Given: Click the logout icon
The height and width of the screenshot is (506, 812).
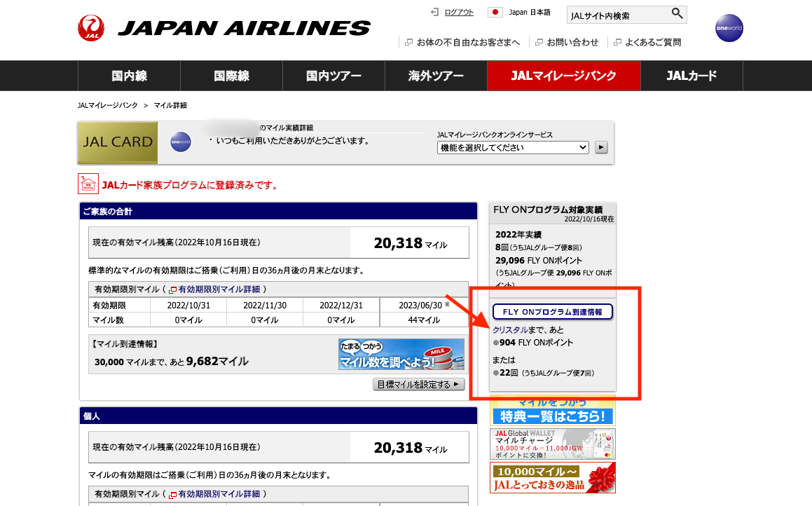Looking at the screenshot, I should (x=435, y=12).
